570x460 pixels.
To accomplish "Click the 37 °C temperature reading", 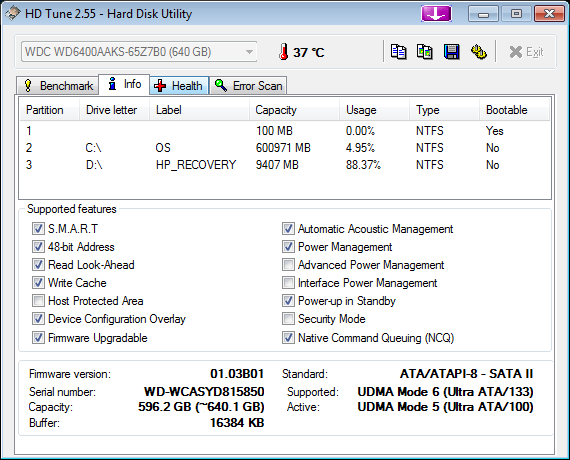I will pyautogui.click(x=309, y=52).
